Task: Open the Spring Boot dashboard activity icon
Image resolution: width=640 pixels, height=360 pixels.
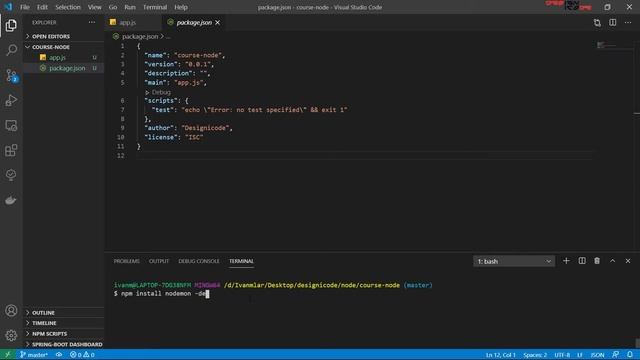Action: tap(11, 175)
